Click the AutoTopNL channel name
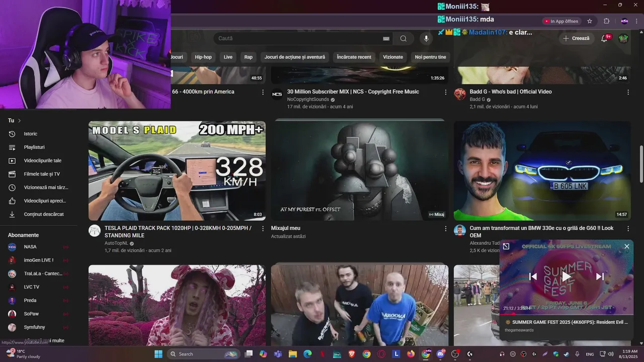This screenshot has width=644, height=362. point(116,243)
